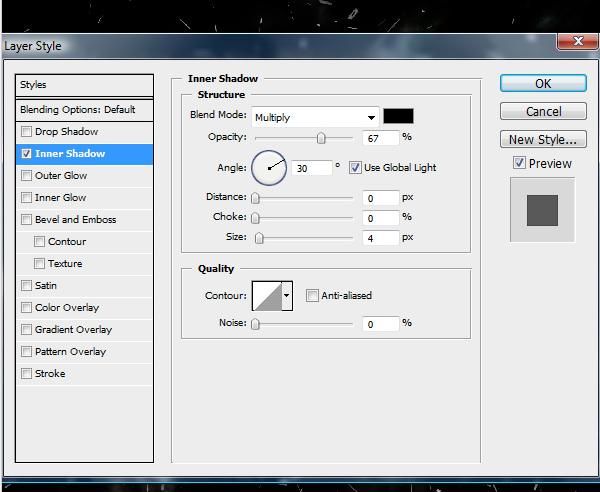Select the Gradient Overlay row label
This screenshot has height=492, width=600.
pyautogui.click(x=73, y=330)
